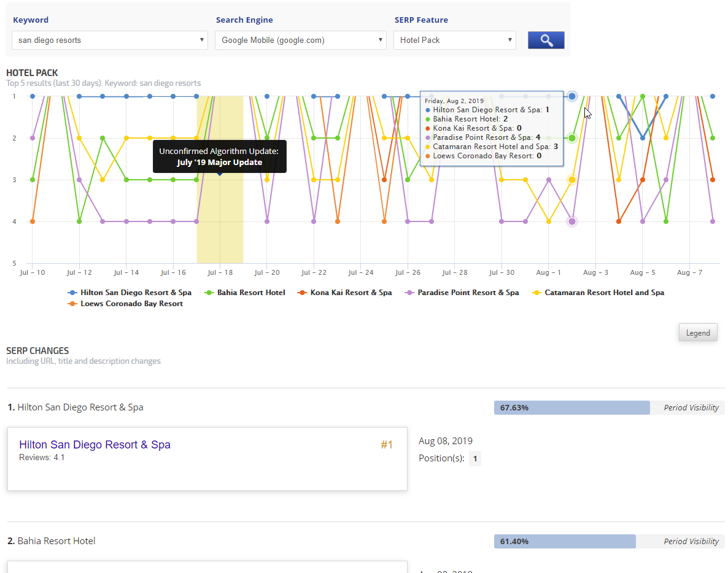Hide Kona Kai Resort & Spa series
The image size is (728, 573).
350,293
